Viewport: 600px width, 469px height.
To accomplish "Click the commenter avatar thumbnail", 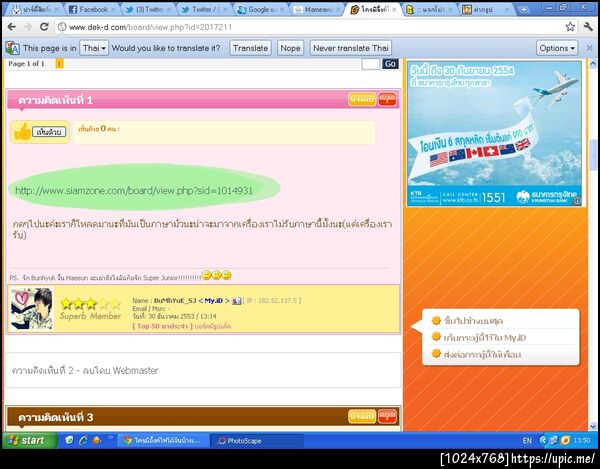I will (32, 309).
